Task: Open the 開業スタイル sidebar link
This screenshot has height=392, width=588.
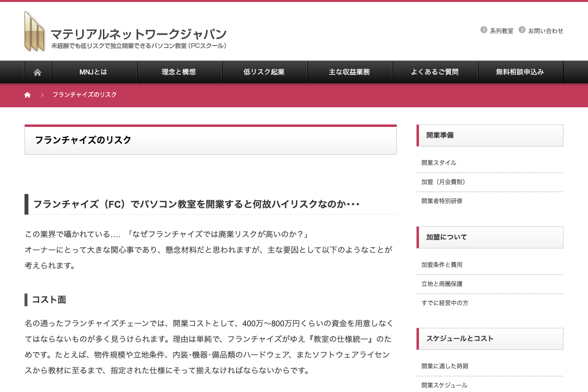Action: point(439,163)
